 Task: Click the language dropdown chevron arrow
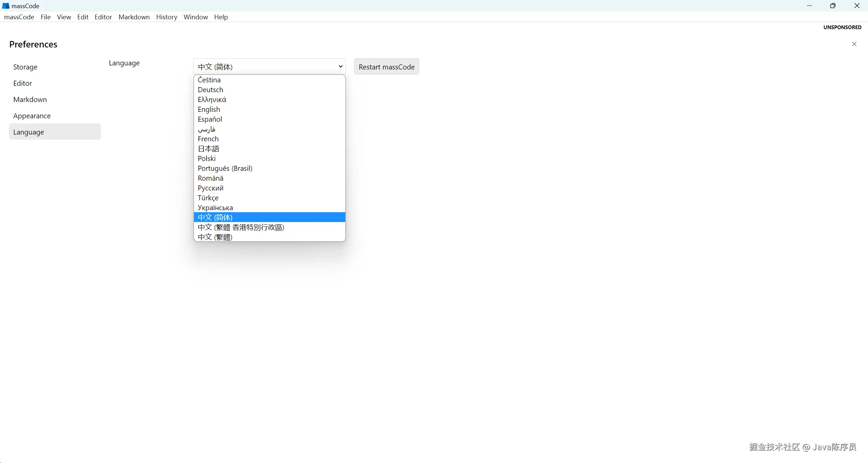coord(340,66)
